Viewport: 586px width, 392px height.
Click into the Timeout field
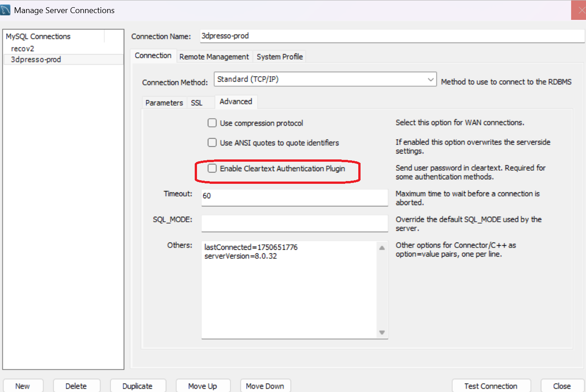point(295,197)
